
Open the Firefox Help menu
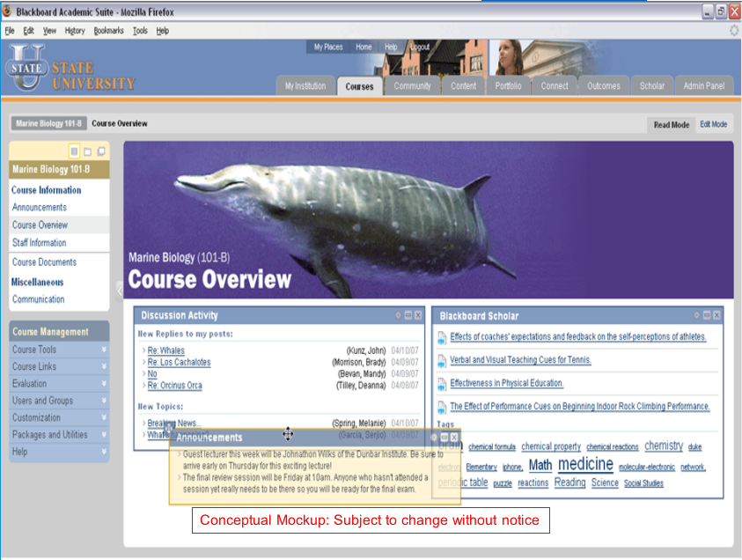coord(162,31)
